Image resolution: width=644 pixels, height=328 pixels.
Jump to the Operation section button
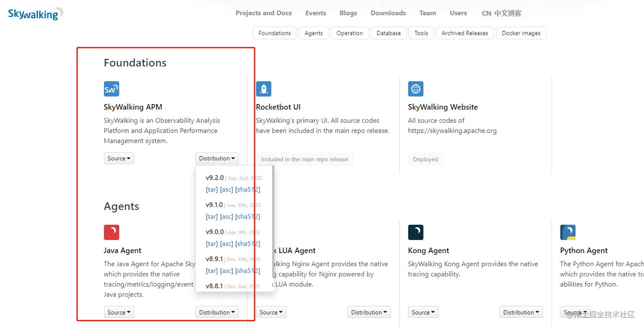pyautogui.click(x=350, y=33)
